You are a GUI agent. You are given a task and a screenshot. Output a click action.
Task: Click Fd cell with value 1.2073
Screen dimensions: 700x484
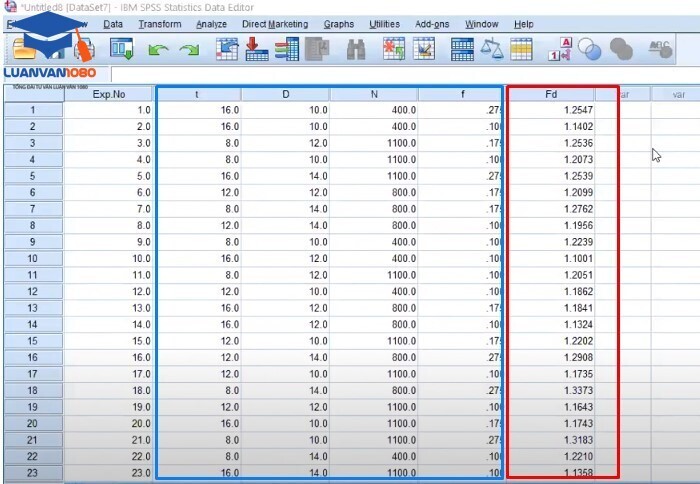(x=552, y=159)
